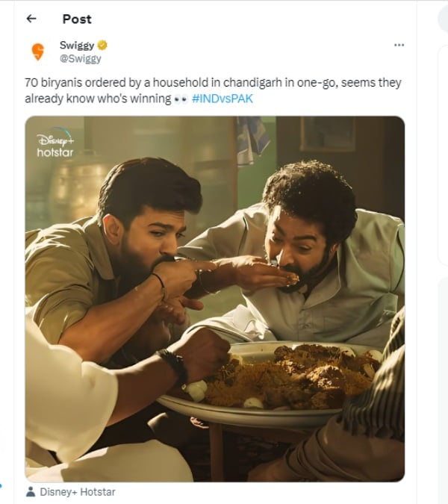This screenshot has height=504, width=448.
Task: Click the @Swiggy handle
Action: coord(80,58)
